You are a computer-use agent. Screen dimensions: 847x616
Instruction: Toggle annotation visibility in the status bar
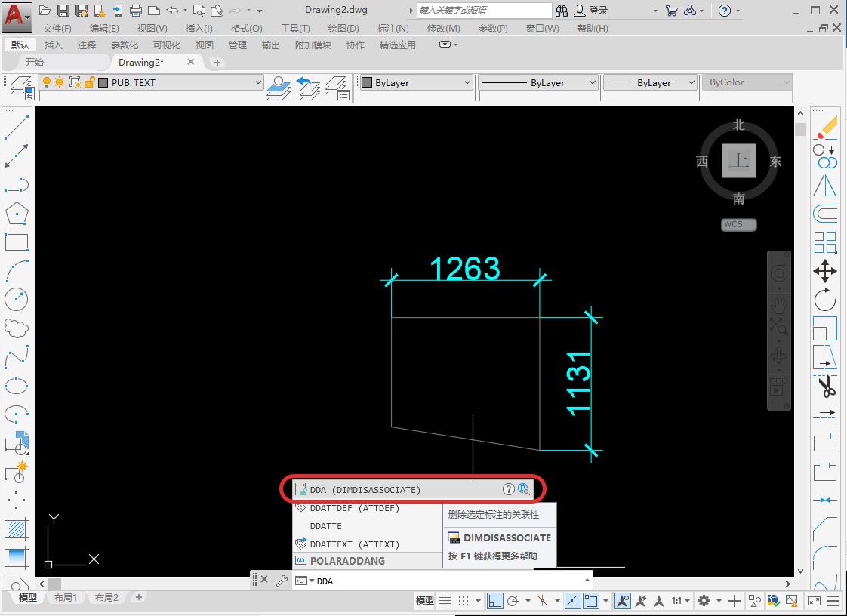[x=623, y=601]
